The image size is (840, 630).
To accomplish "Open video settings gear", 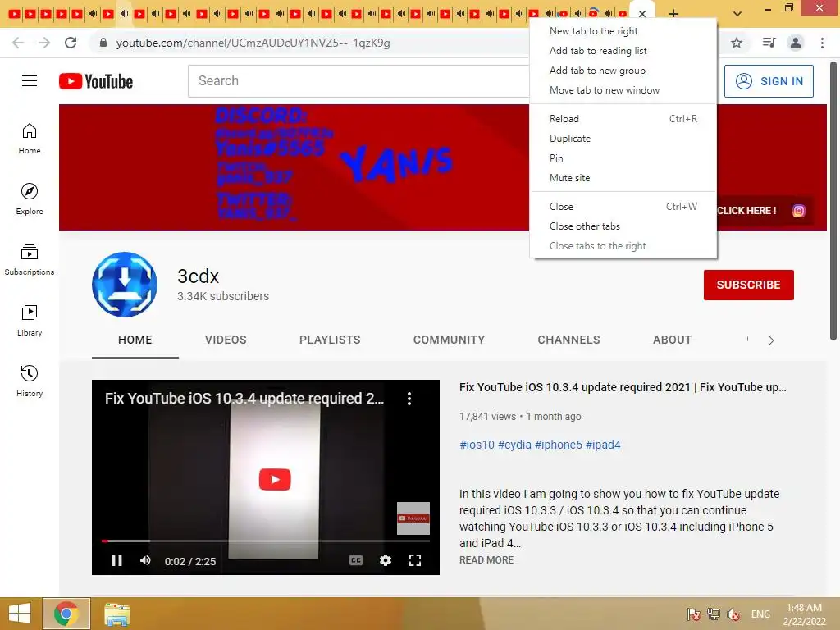I will [x=386, y=560].
